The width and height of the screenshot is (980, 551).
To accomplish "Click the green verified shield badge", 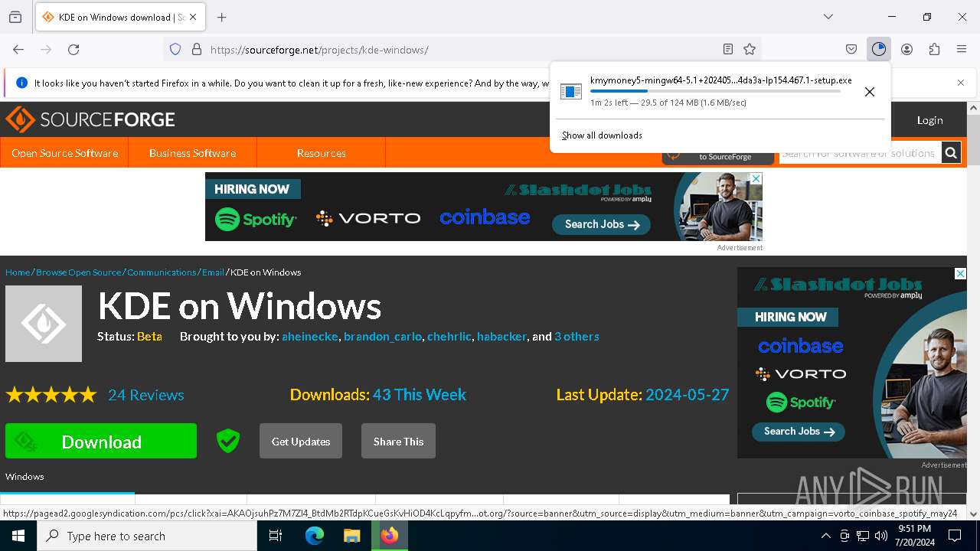I will 228,441.
